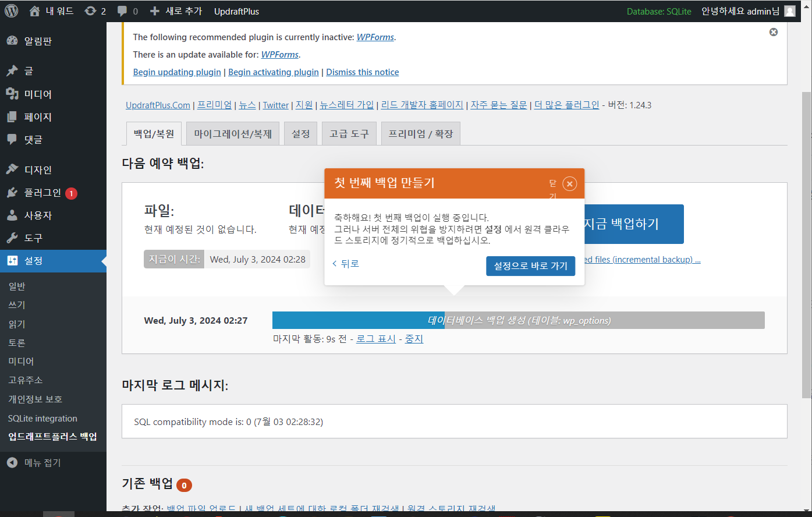
Task: Open "리드 개발자 홈페이지" link
Action: coord(422,105)
